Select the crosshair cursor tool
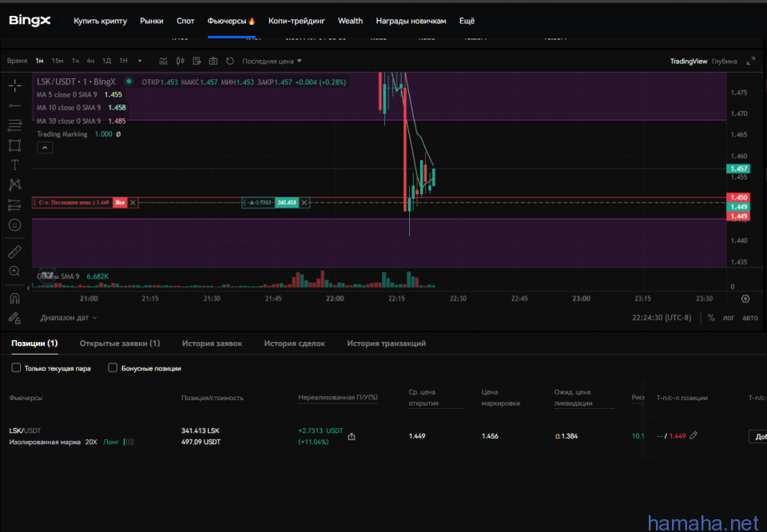The image size is (767, 532). pyautogui.click(x=14, y=85)
